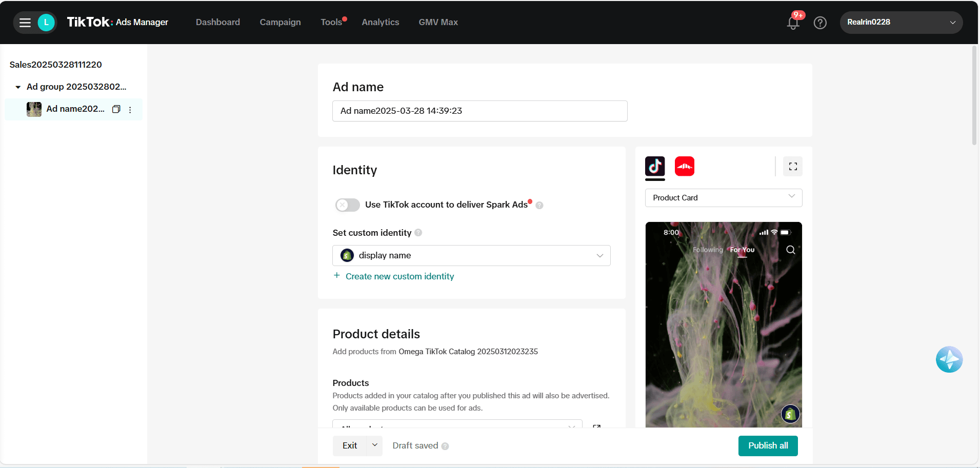Screen dimensions: 980x468
Task: Open the display name identity dropdown
Action: point(471,255)
